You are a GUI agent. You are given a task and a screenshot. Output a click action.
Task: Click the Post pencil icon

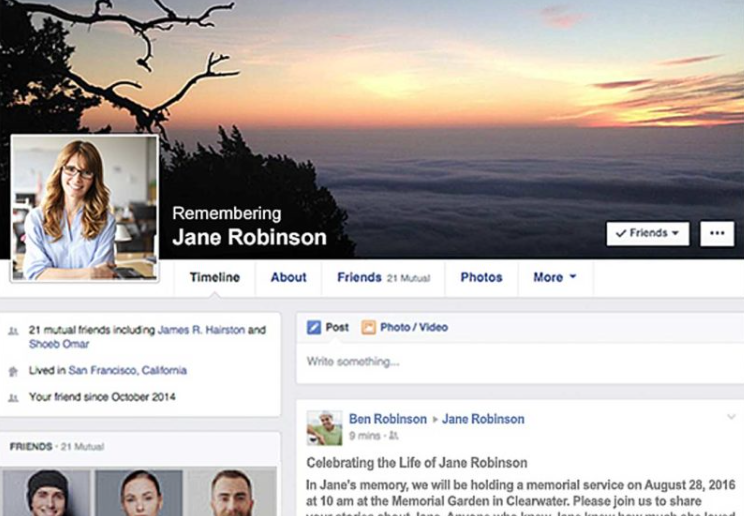(x=314, y=327)
